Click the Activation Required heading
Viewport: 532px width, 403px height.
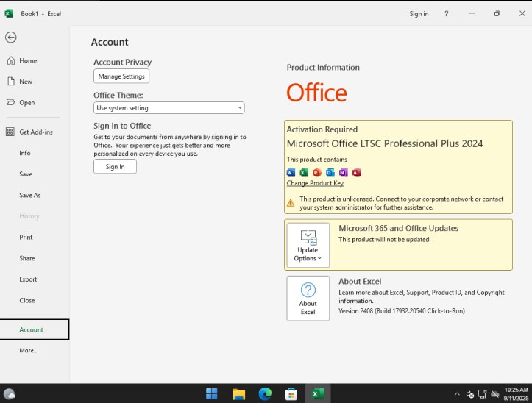tap(322, 129)
